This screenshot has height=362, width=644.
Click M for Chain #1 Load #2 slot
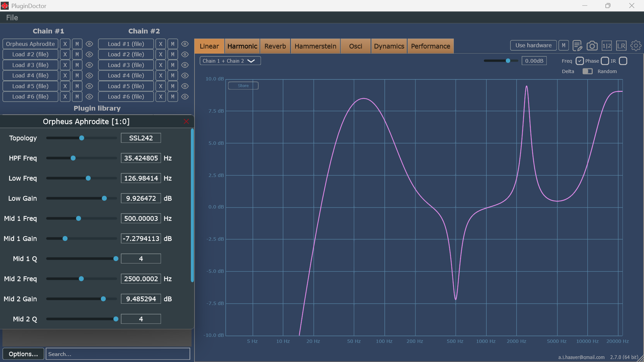click(77, 54)
